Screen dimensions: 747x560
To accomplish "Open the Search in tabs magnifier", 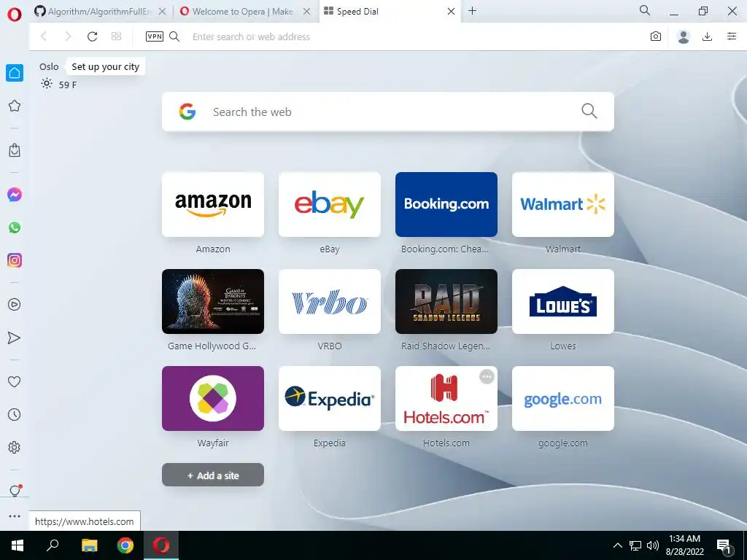I will (645, 10).
